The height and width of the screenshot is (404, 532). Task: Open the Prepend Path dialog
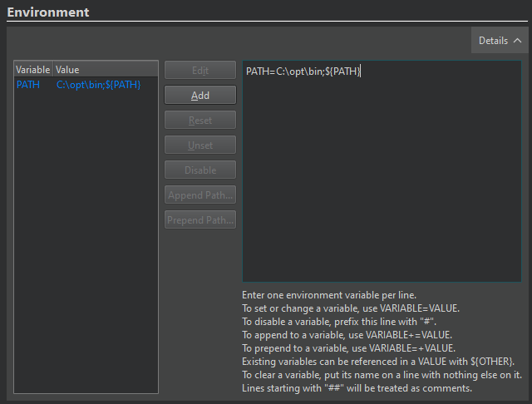click(x=200, y=220)
